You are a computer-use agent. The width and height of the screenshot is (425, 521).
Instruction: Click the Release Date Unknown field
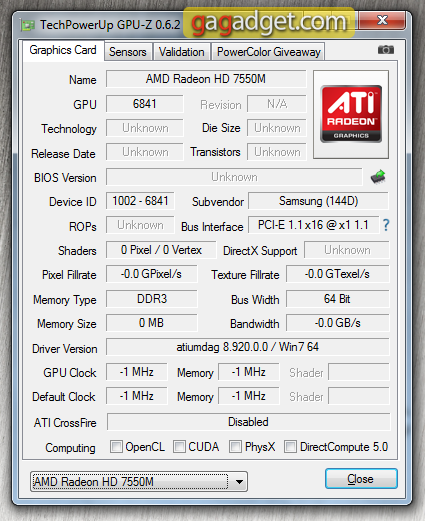point(145,152)
